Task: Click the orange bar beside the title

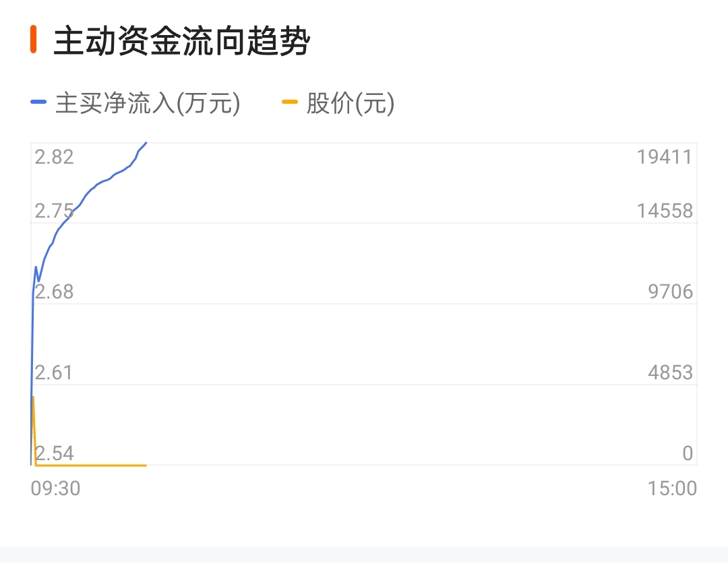Action: (x=34, y=40)
